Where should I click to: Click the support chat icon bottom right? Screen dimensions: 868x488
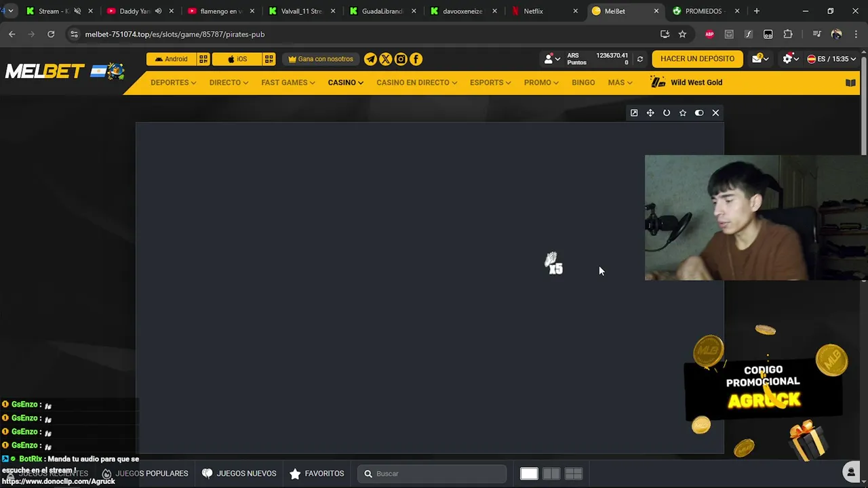click(x=851, y=472)
